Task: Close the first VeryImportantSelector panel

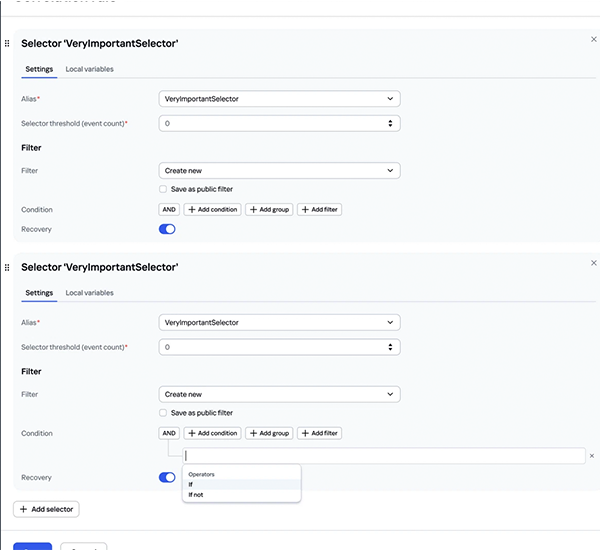Action: [593, 39]
